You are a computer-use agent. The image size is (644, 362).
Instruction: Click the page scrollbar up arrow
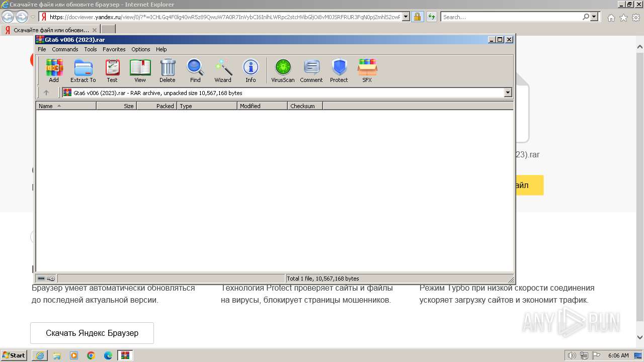(640, 47)
